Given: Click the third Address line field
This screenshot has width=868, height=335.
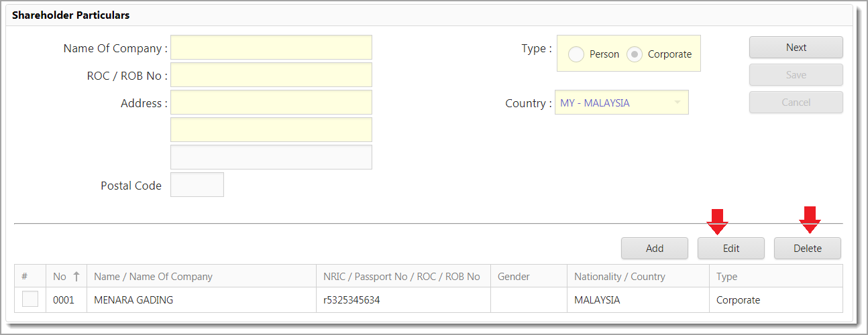Looking at the screenshot, I should pos(271,157).
